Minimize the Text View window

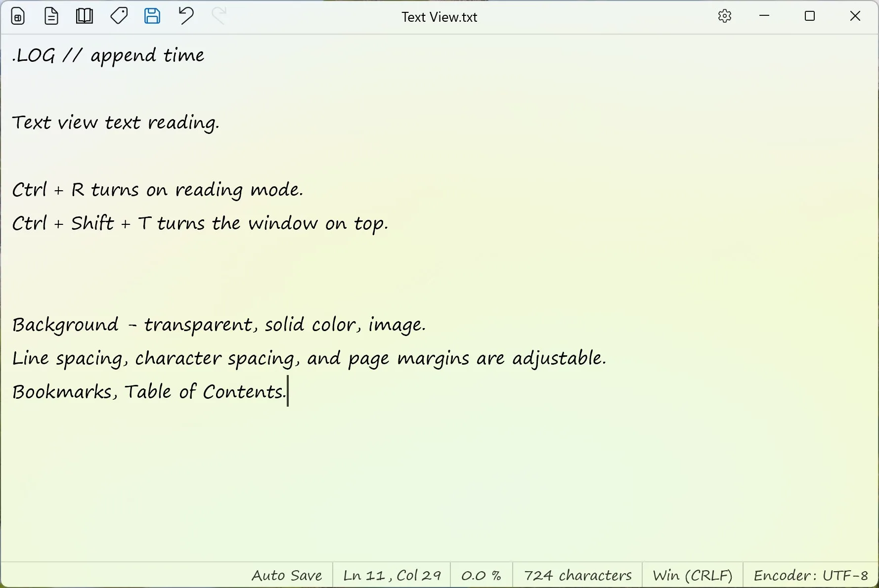pos(765,16)
